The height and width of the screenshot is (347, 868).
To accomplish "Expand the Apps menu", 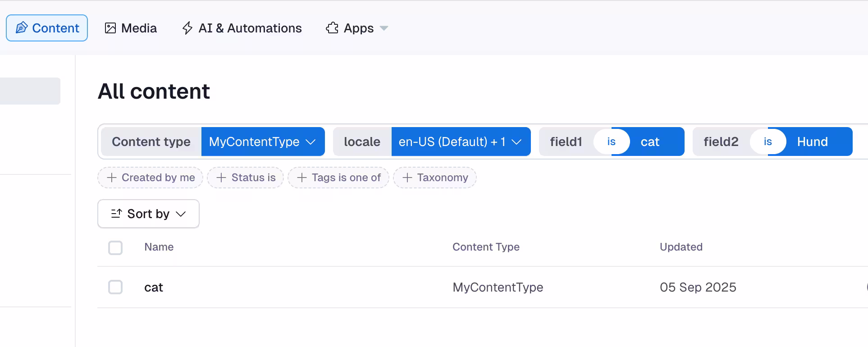I will tap(357, 28).
